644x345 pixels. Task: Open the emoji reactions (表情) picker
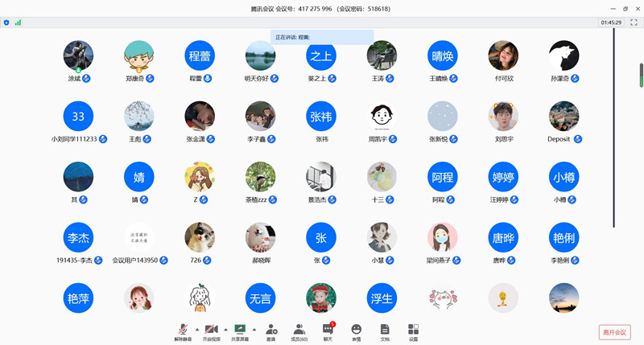(x=356, y=330)
